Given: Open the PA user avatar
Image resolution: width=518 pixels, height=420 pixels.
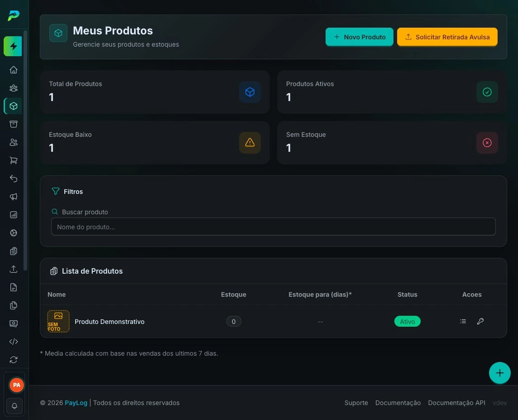Looking at the screenshot, I should [16, 385].
